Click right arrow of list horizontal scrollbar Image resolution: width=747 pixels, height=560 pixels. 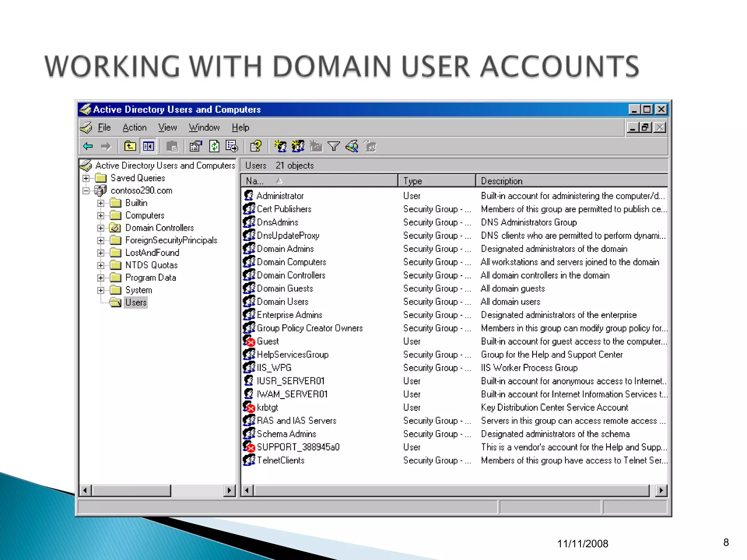[x=661, y=490]
